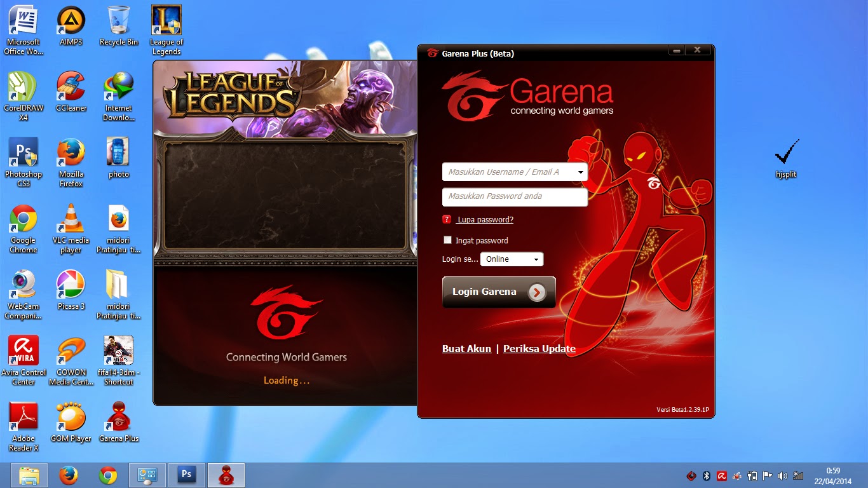Select the AIMP3 desktop shortcut
The image size is (868, 488).
pyautogui.click(x=71, y=25)
